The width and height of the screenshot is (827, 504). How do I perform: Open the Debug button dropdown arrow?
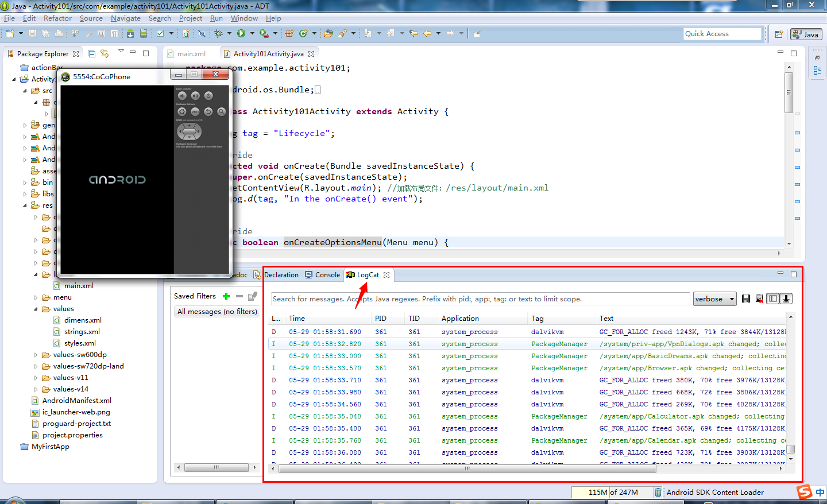pyautogui.click(x=229, y=33)
